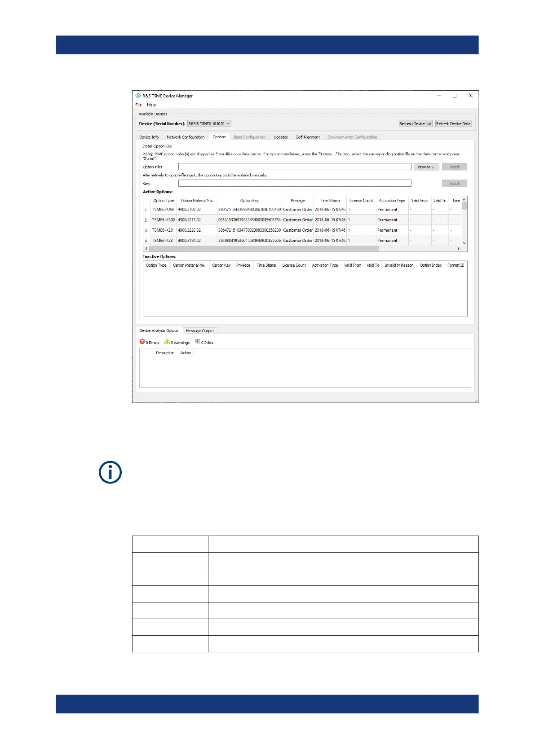Click Option Key header in Active Options
535x756 pixels.
pyautogui.click(x=249, y=201)
